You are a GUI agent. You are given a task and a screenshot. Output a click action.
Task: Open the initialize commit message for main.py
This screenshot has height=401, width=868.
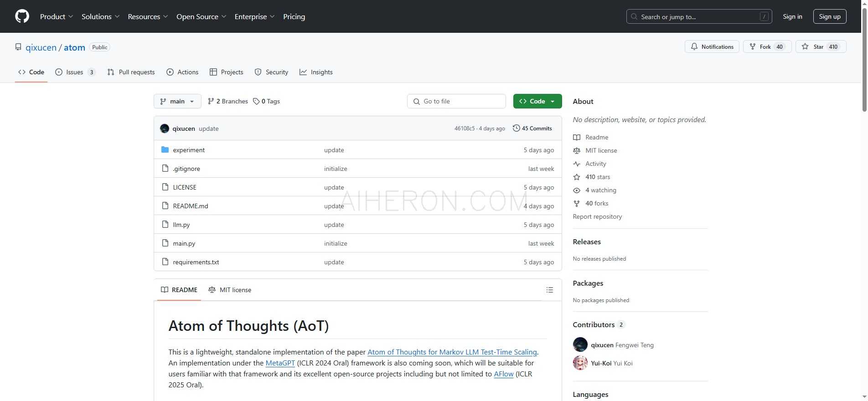[336, 243]
